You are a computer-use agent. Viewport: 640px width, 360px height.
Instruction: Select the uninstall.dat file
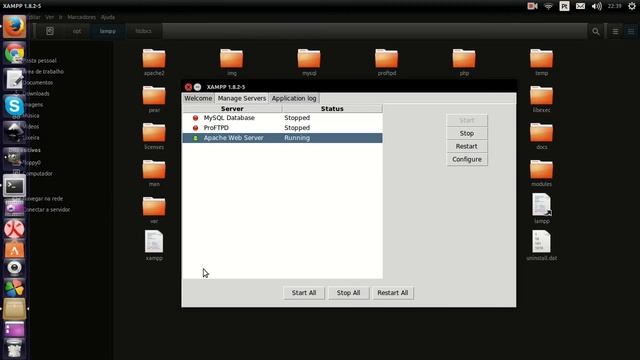point(542,246)
